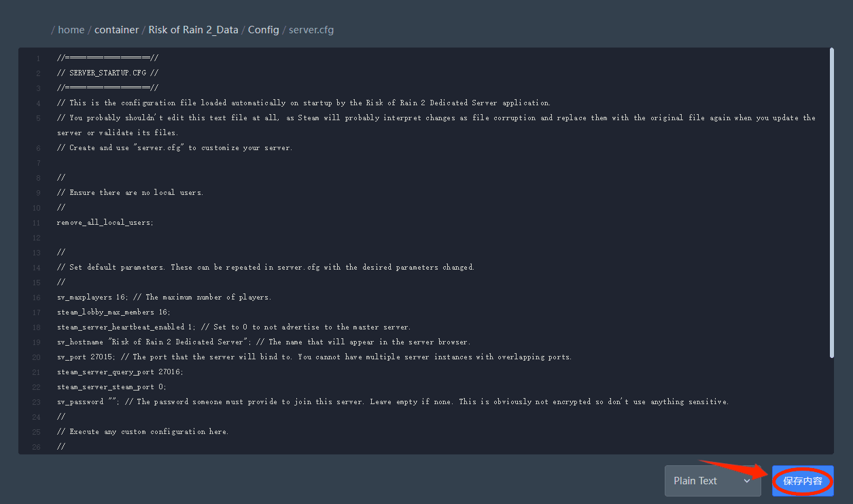
Task: Click the dropdown chevron beside Plain Text
Action: (747, 481)
